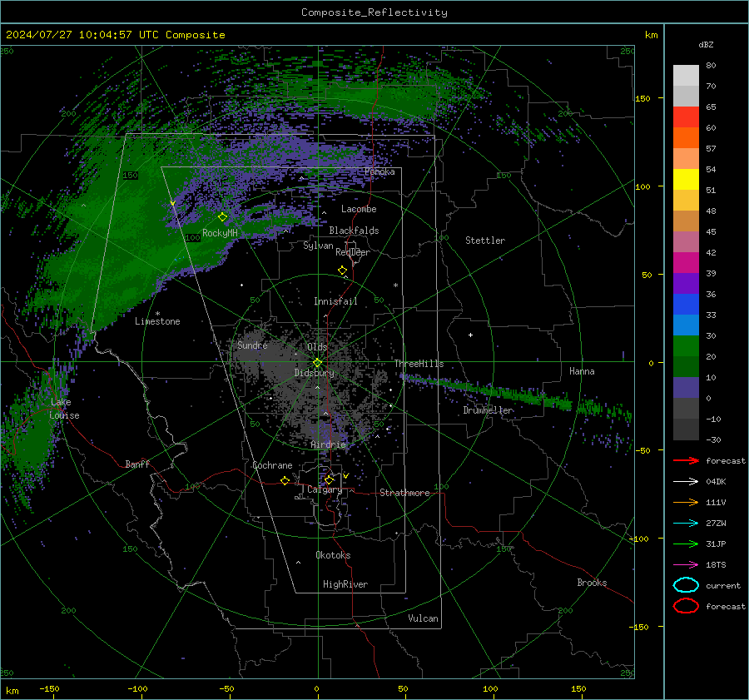Click the dBZ legend heading
Viewport: 749px width, 700px height.
(706, 44)
